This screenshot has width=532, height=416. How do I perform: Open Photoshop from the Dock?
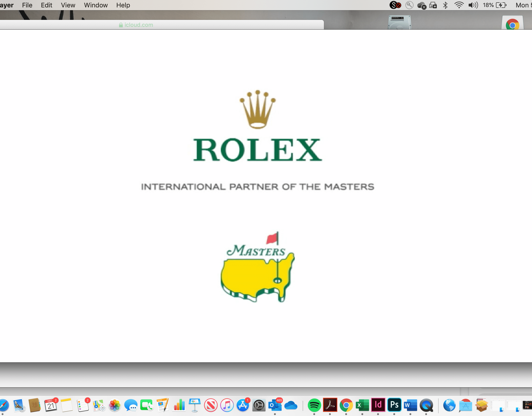tap(394, 405)
